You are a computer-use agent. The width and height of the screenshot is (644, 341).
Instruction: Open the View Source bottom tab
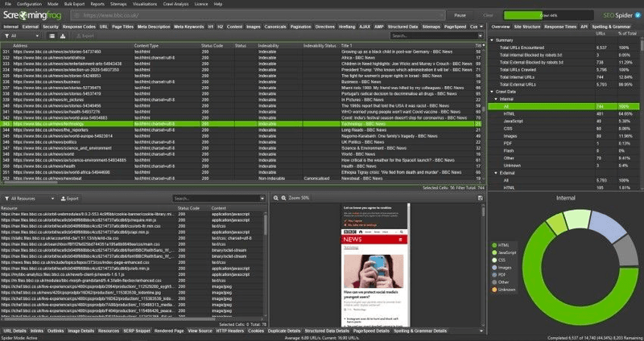coord(200,331)
